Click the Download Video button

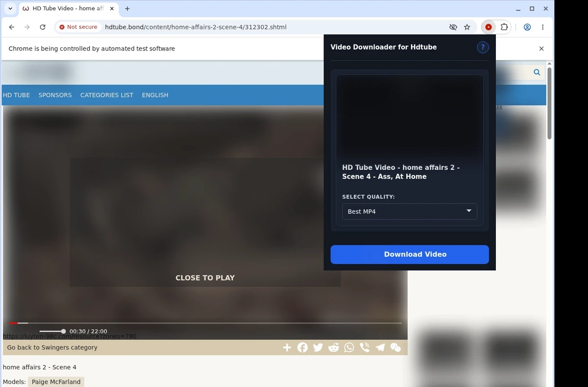tap(410, 254)
